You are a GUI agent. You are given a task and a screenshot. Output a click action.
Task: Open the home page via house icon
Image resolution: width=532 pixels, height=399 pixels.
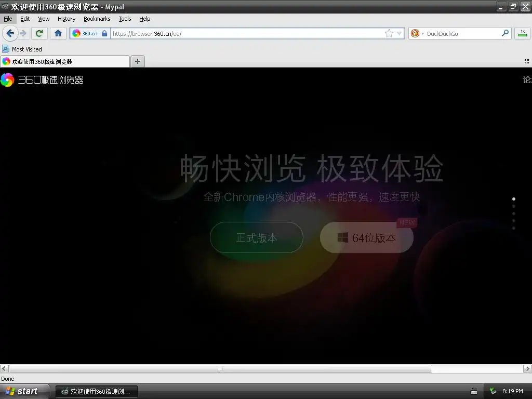(58, 33)
